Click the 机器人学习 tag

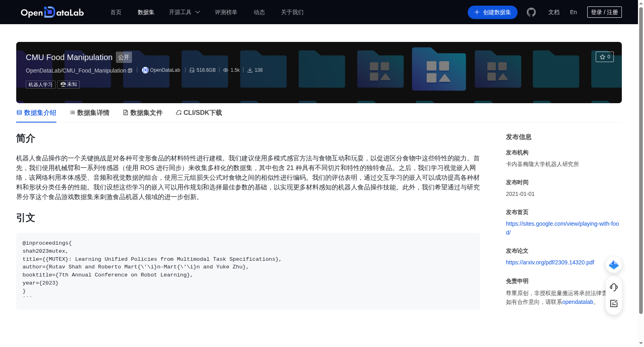coord(41,85)
